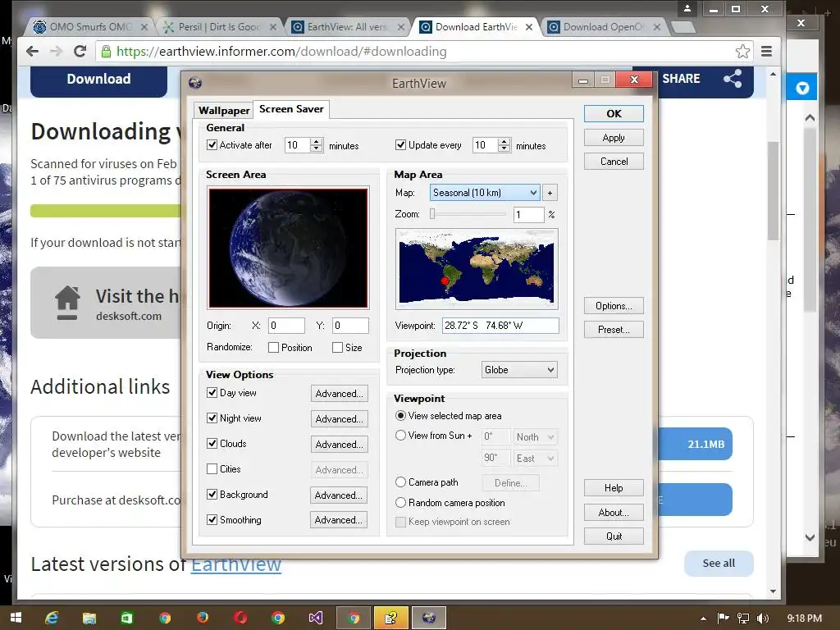
Task: Toggle the Night view checkbox
Action: click(212, 418)
